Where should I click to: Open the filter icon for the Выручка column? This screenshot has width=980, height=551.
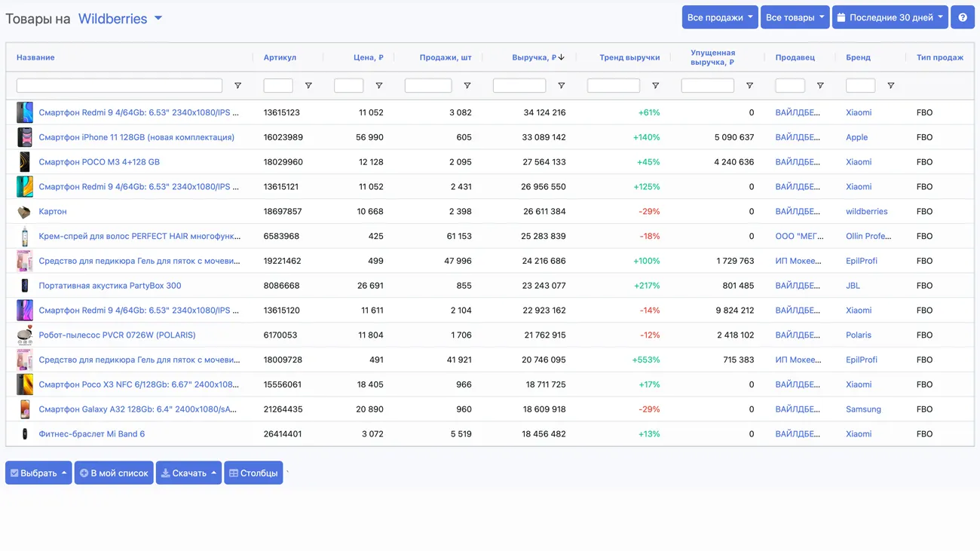(561, 86)
